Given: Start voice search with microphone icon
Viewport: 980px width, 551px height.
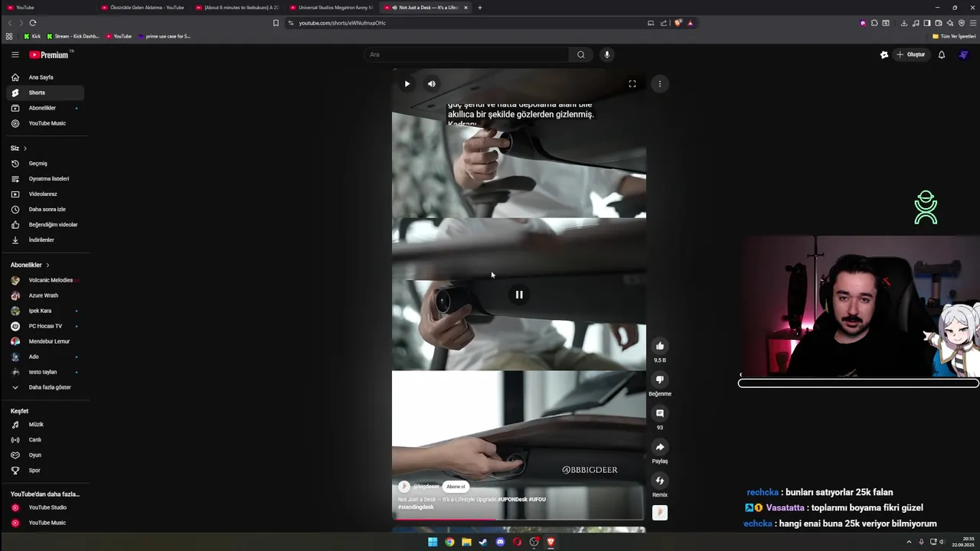Looking at the screenshot, I should click(607, 54).
